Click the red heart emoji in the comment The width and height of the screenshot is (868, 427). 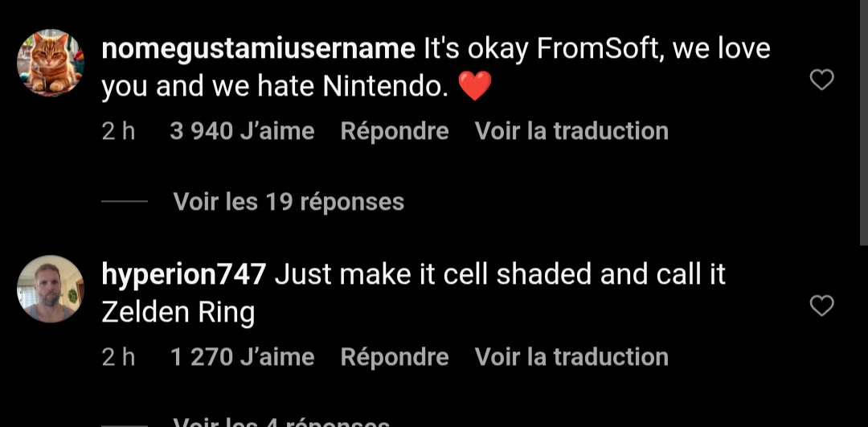click(x=474, y=87)
